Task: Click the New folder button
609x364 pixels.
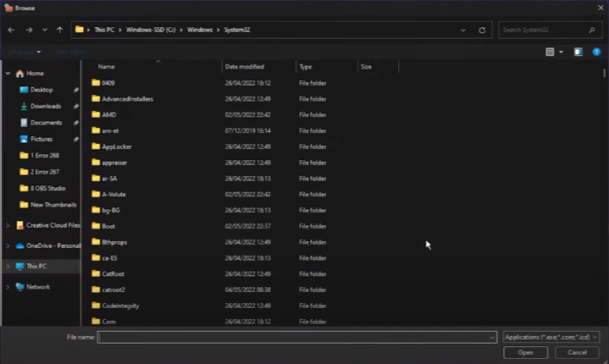Action: 71,52
